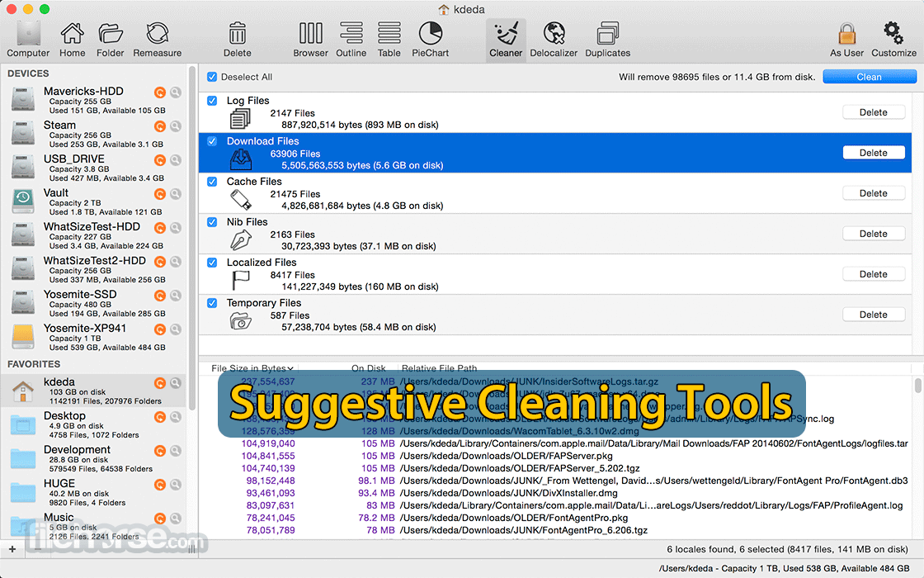
Task: Select the Development favorite folder
Action: click(x=93, y=458)
